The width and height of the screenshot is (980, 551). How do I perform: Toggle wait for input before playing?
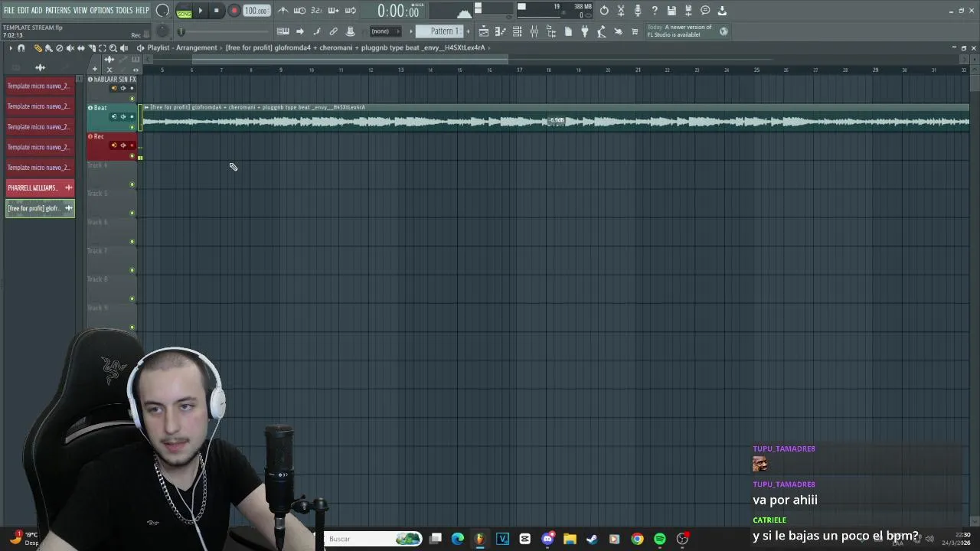300,11
